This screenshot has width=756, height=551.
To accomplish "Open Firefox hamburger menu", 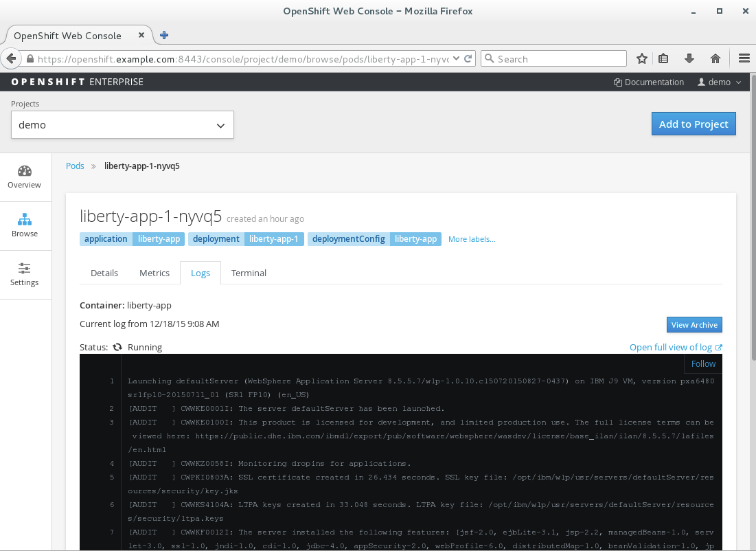I will tap(744, 58).
